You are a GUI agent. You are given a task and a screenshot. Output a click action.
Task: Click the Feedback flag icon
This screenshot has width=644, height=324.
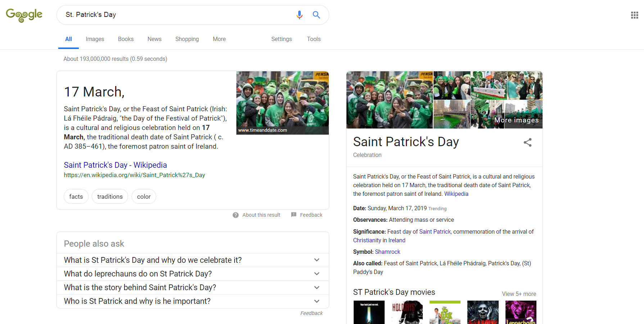pos(294,215)
